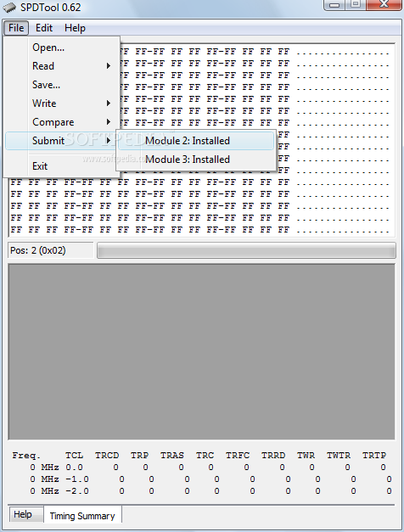Click the TCL value -1.0

(x=77, y=479)
